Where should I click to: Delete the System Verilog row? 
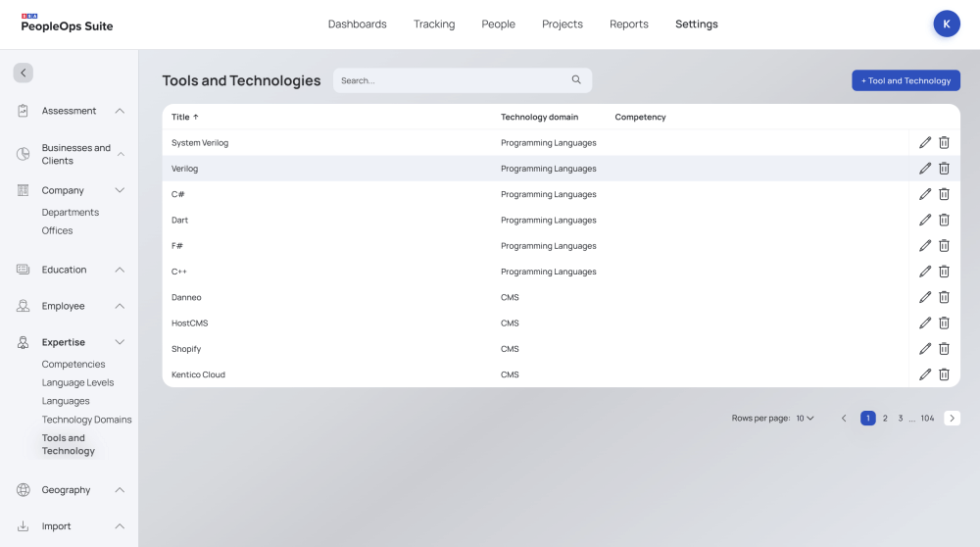coord(944,142)
